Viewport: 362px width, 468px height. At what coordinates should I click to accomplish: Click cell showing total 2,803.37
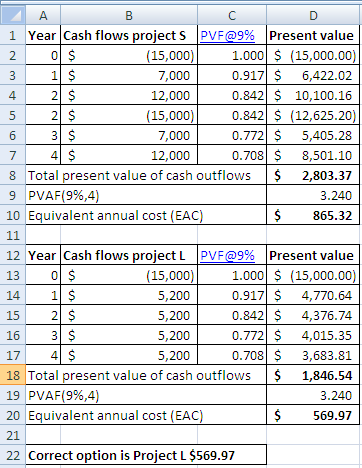click(313, 175)
